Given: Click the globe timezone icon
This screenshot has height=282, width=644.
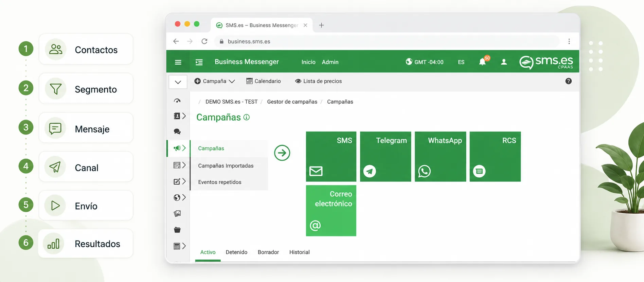Looking at the screenshot, I should tap(409, 61).
